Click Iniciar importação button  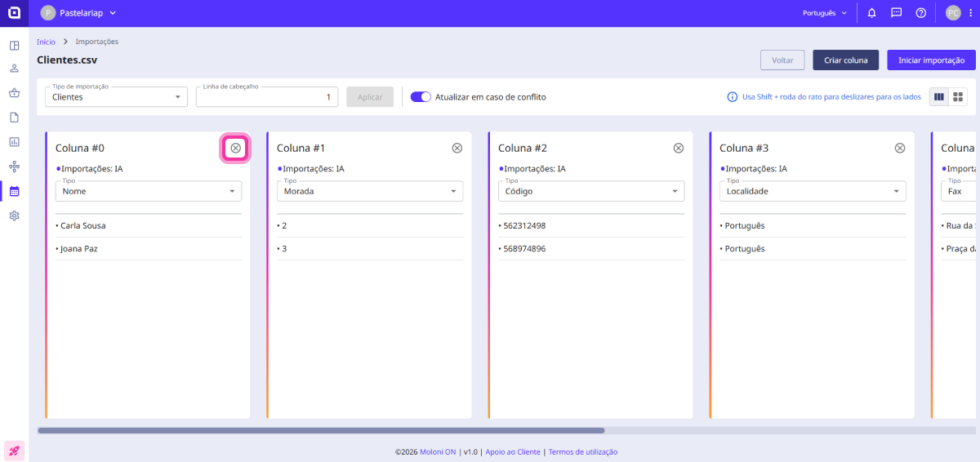point(931,60)
